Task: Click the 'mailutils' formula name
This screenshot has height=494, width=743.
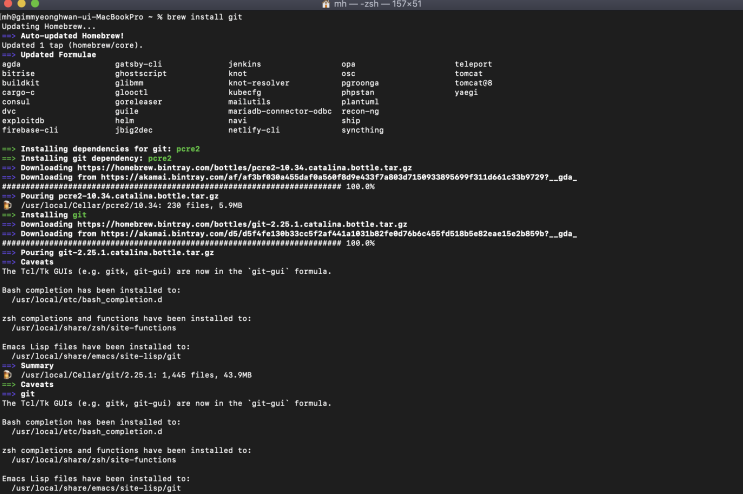Action: tap(249, 102)
